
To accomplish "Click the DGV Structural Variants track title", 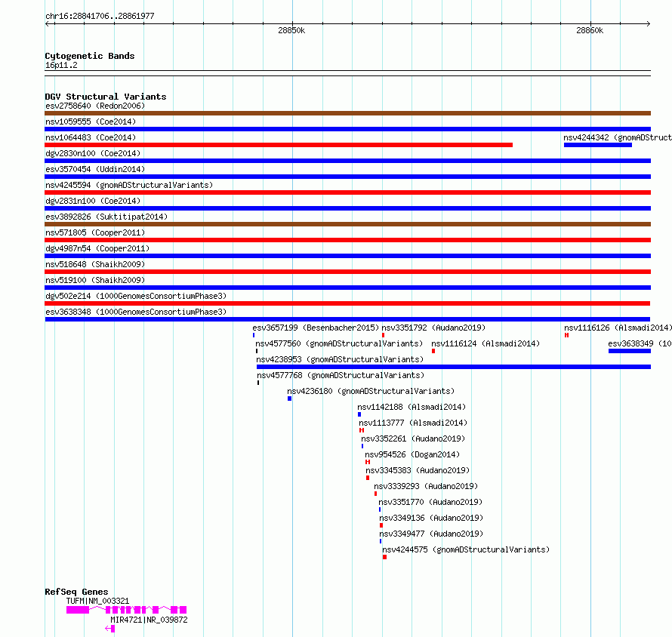I will (x=106, y=97).
